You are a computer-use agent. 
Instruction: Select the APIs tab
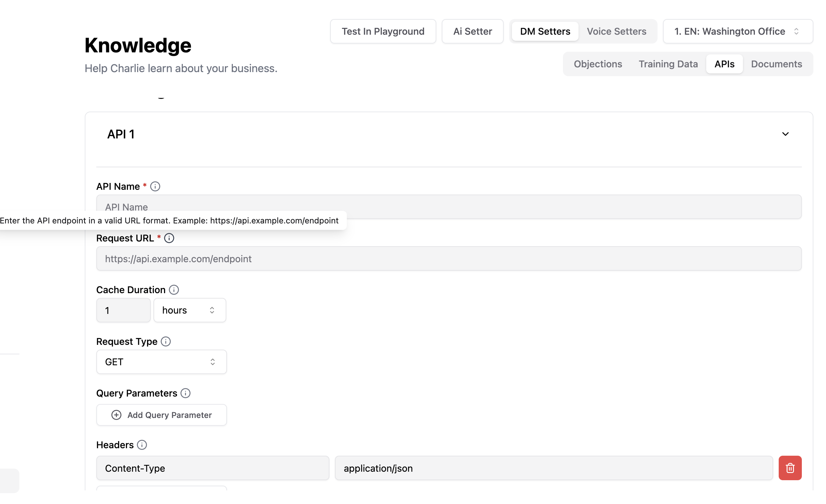click(724, 64)
